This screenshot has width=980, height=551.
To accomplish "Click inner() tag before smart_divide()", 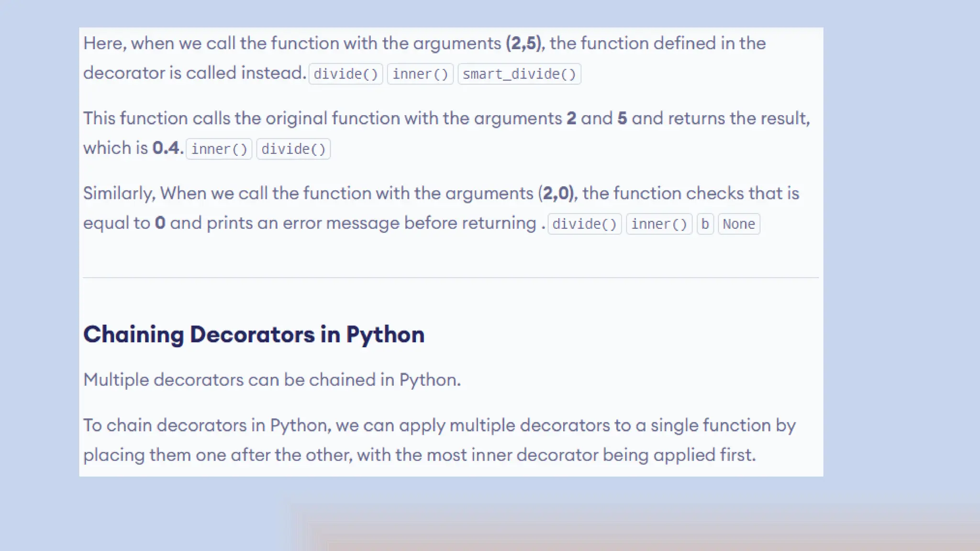I will coord(420,74).
